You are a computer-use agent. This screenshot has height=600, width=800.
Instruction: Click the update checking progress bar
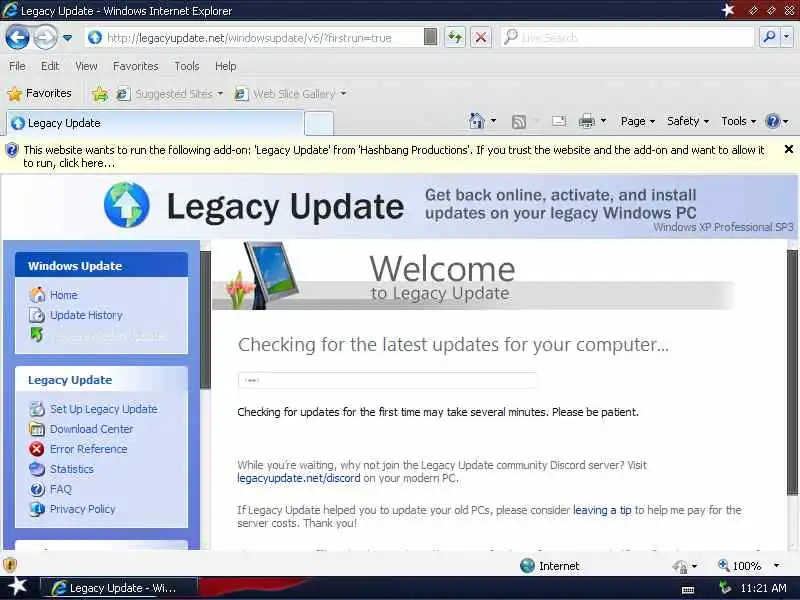click(388, 380)
